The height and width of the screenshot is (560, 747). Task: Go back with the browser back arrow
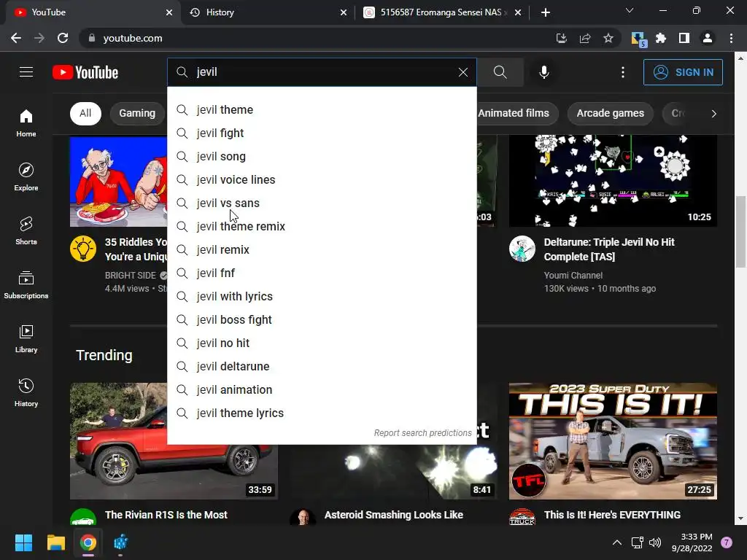pyautogui.click(x=16, y=38)
